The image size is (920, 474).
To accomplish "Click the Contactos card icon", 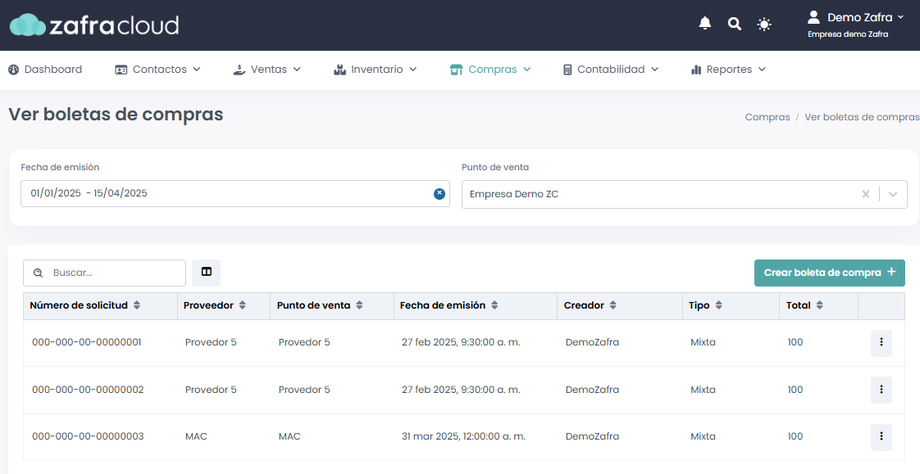I will tap(121, 70).
